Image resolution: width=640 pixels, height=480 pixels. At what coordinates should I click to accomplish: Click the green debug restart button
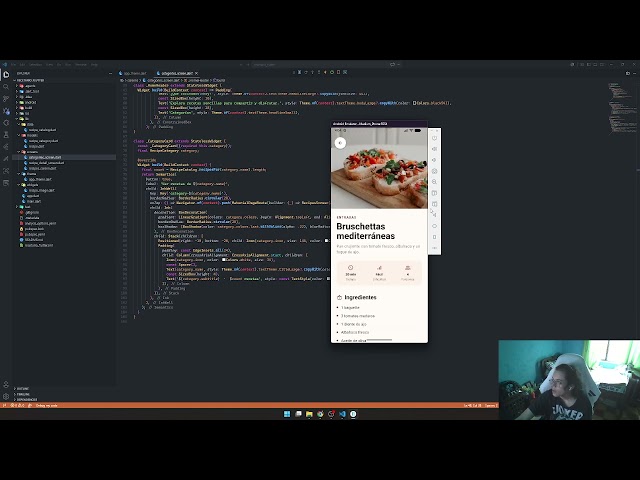(332, 72)
